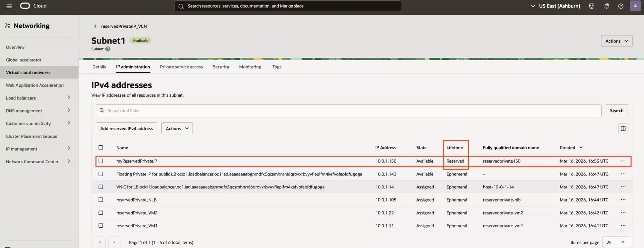
Task: Open the notifications bell
Action: click(607, 6)
